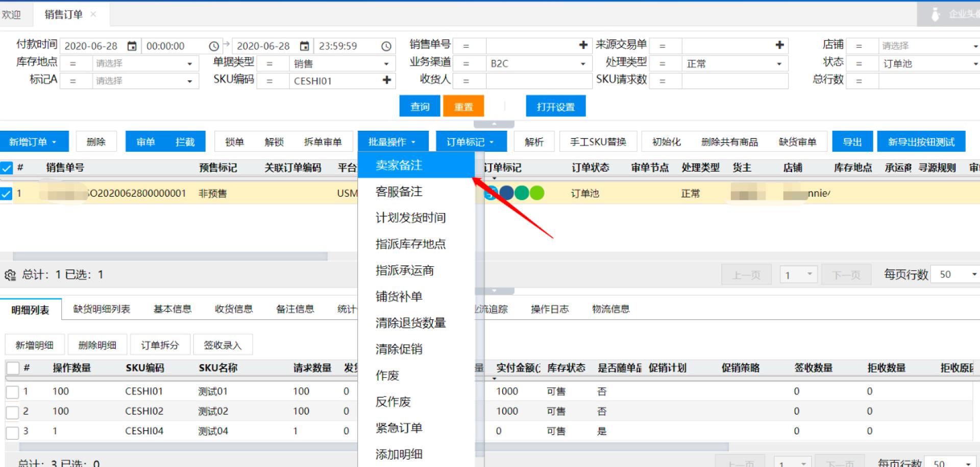Click the bright green order mark circle
This screenshot has height=467, width=980.
click(537, 193)
